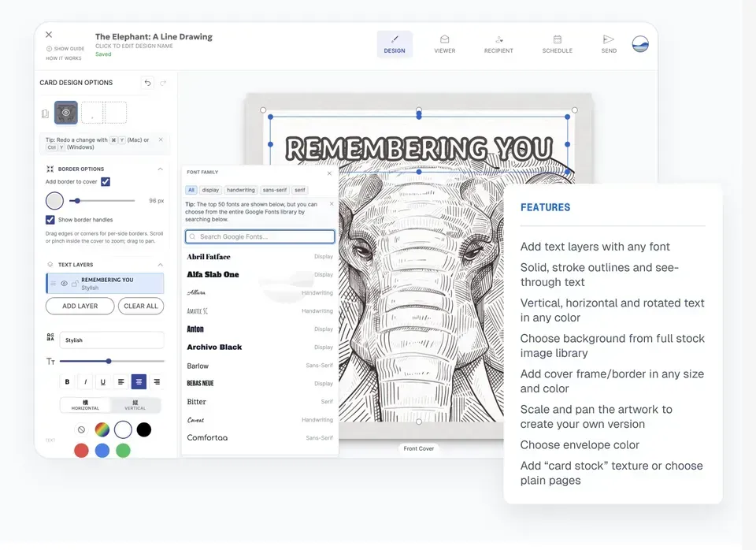
Task: Close the Font Family panel
Action: [x=329, y=173]
